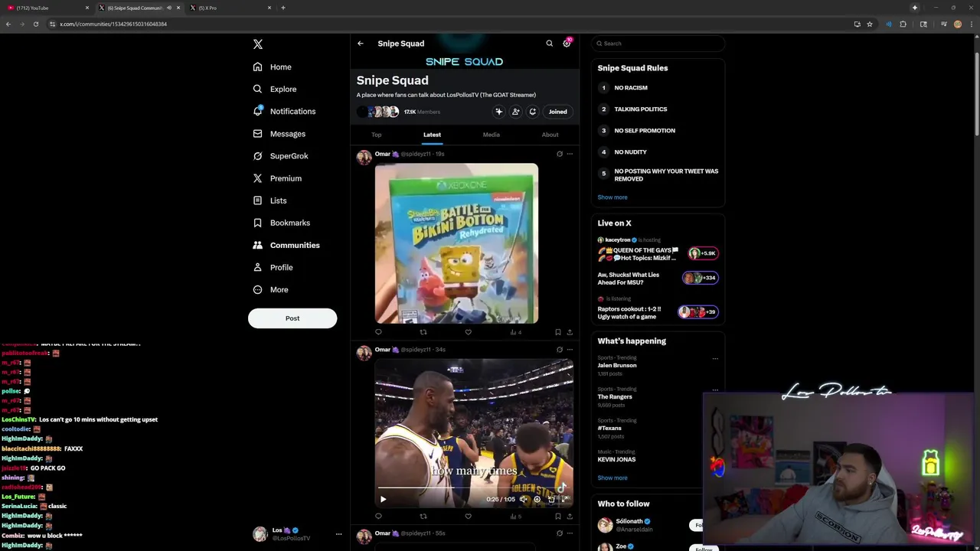Image resolution: width=980 pixels, height=551 pixels.
Task: Reply to Omar's SpongeBob game post
Action: 378,332
